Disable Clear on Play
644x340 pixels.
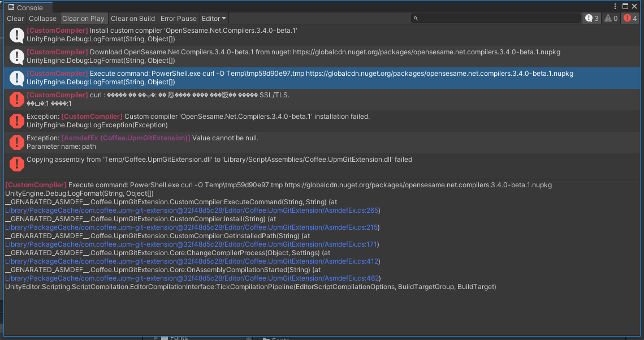[x=84, y=18]
